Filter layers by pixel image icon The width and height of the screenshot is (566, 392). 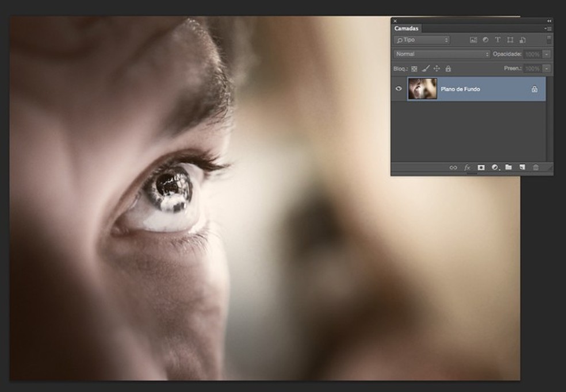click(473, 40)
